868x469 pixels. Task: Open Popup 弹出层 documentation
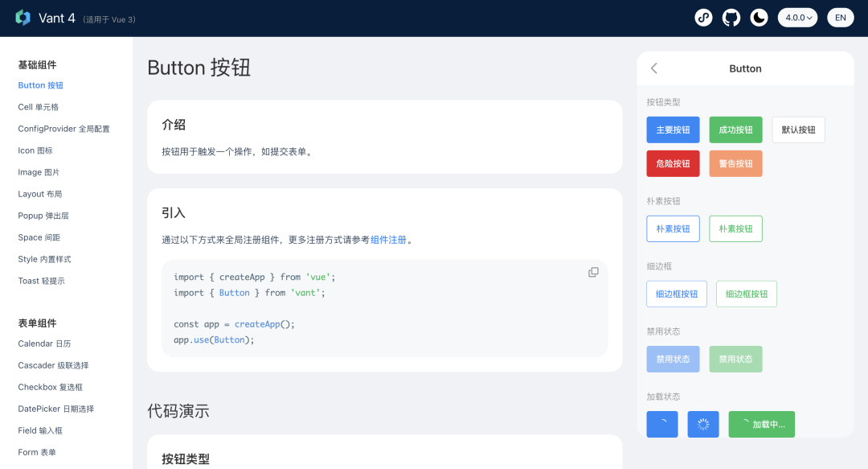click(43, 215)
